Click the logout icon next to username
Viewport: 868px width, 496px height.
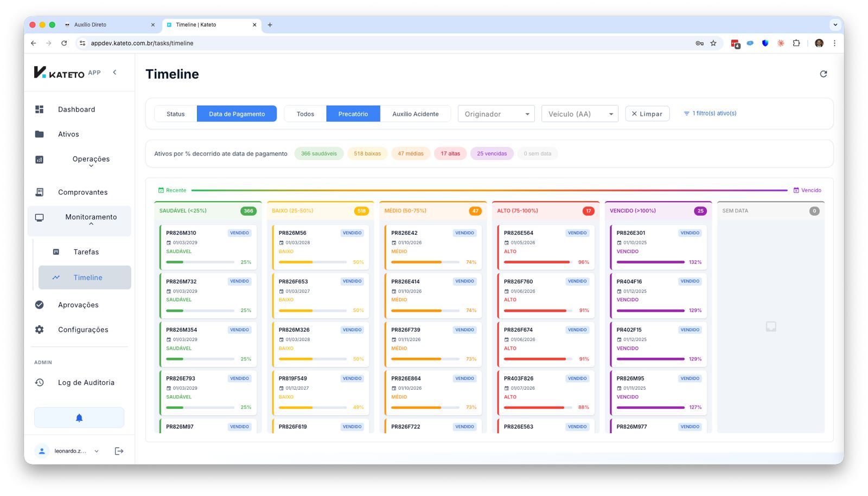tap(119, 451)
